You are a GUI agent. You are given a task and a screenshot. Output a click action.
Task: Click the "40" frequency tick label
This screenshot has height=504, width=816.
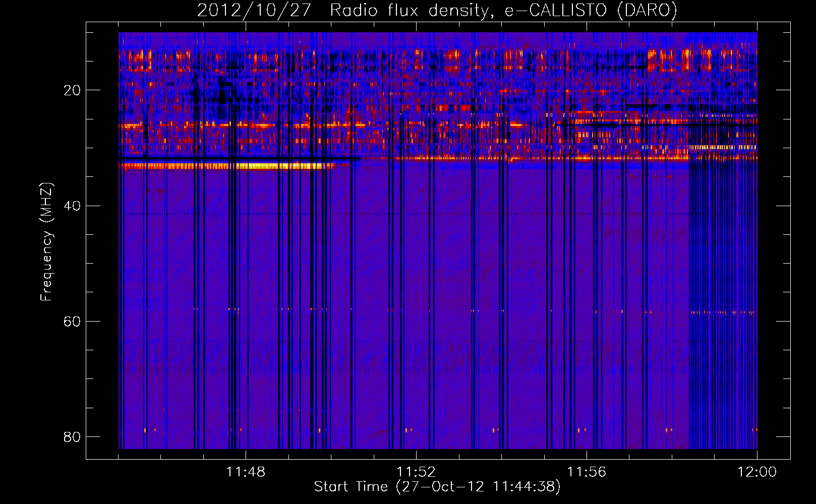(72, 206)
